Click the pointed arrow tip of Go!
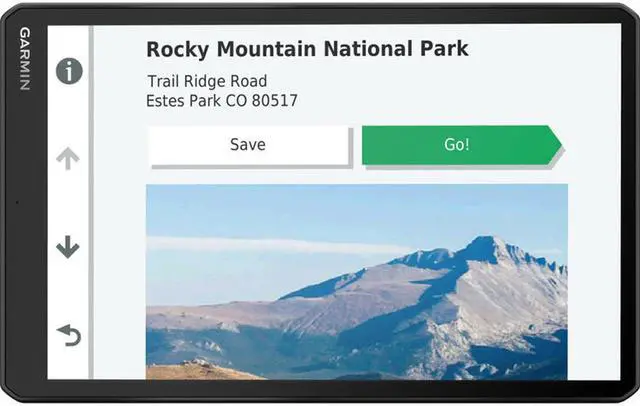This screenshot has height=406, width=640. click(x=556, y=145)
